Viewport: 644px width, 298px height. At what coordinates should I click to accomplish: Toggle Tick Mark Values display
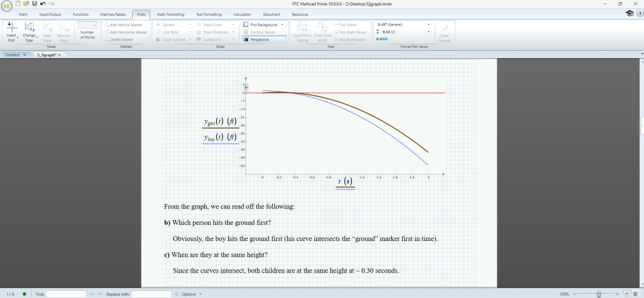pos(350,32)
